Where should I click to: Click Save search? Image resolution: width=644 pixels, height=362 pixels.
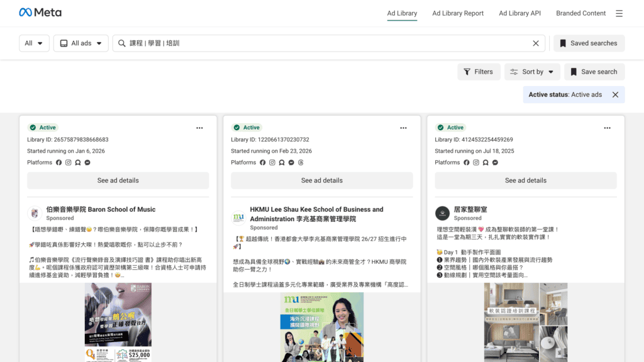[x=594, y=72]
